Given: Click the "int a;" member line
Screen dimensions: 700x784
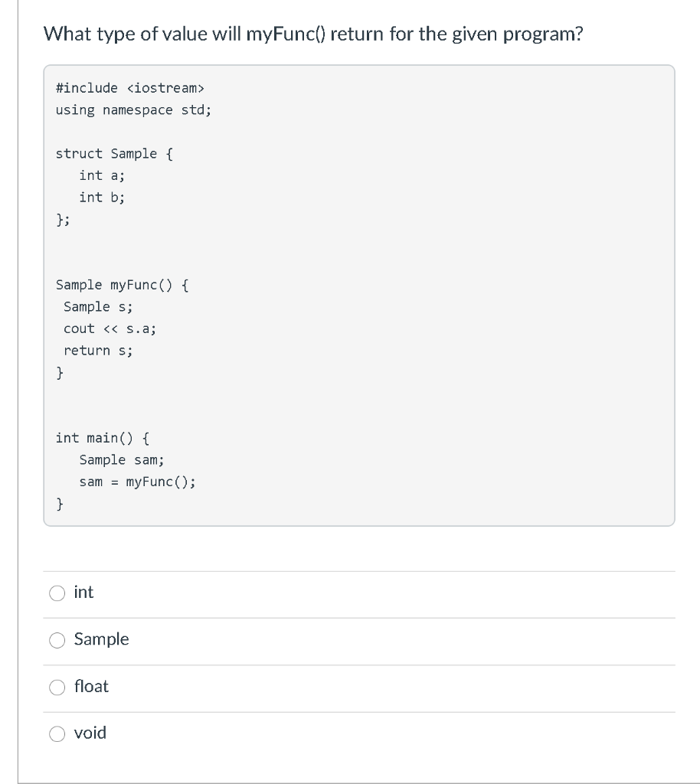Looking at the screenshot, I should click(x=102, y=175).
